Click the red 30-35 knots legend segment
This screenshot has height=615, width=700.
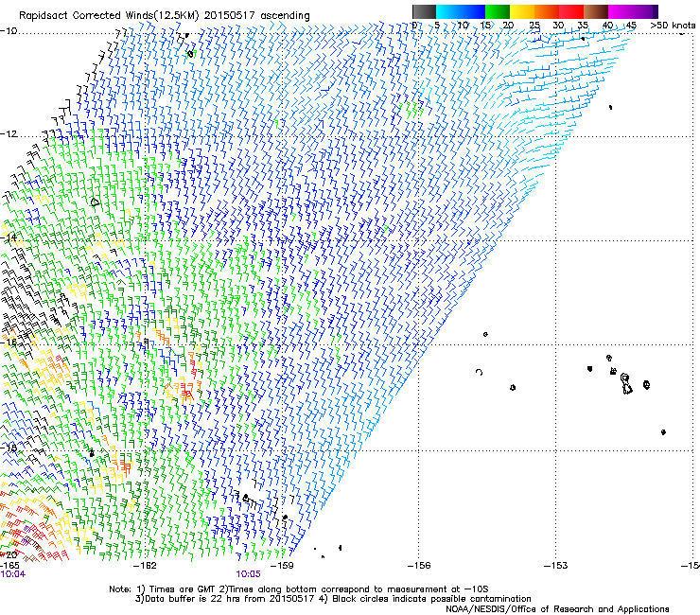point(571,11)
